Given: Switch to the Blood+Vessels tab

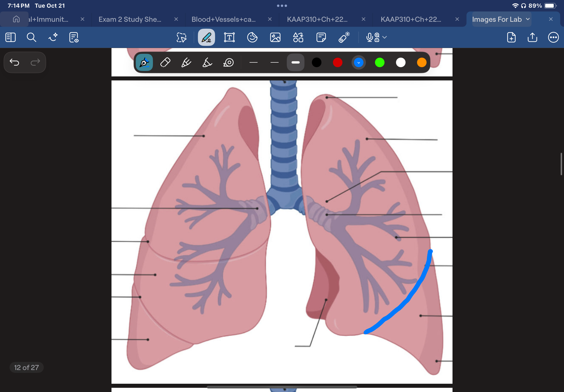Looking at the screenshot, I should pos(223,19).
